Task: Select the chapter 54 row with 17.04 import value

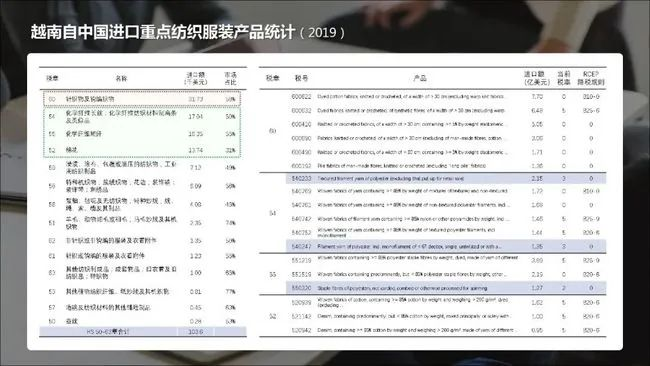Action: click(142, 116)
